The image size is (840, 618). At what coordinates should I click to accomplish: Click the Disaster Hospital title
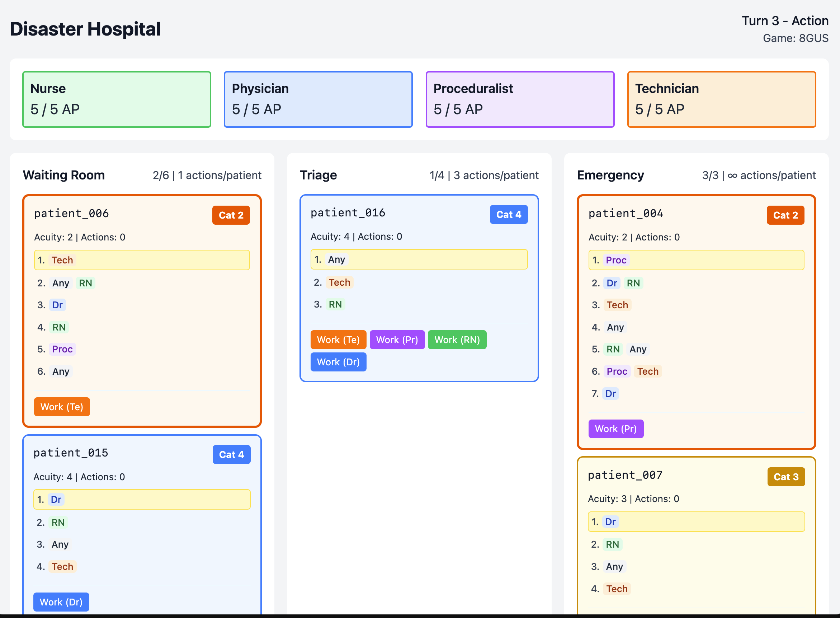(x=85, y=29)
